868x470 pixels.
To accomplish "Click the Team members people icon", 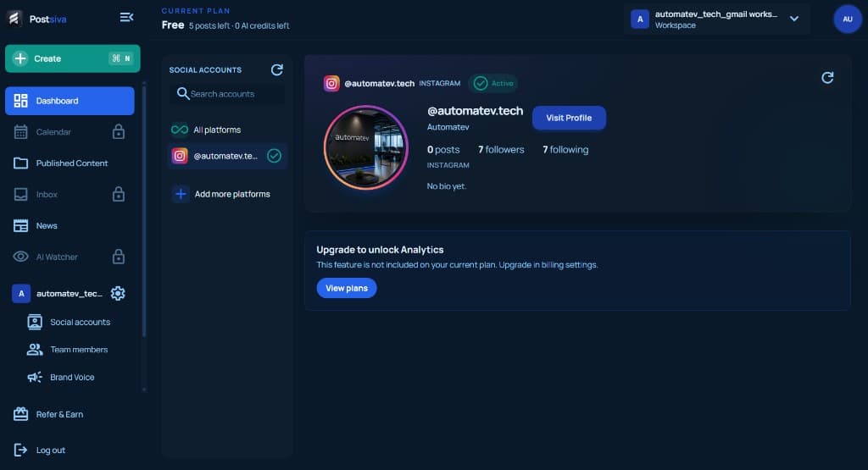I will (x=35, y=350).
